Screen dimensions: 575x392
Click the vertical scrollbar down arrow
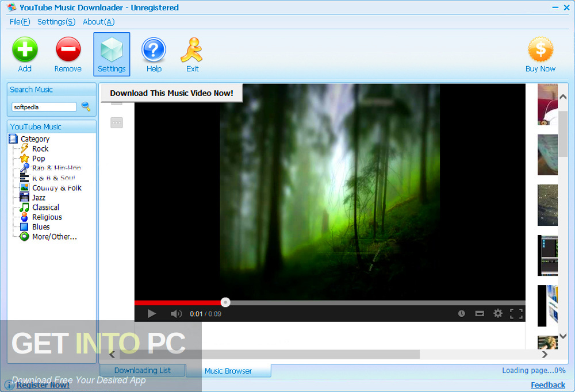click(x=563, y=336)
